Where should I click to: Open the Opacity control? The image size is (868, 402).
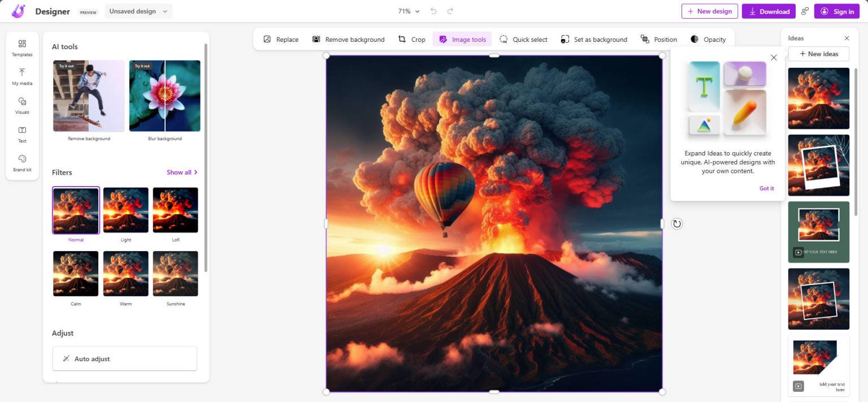click(x=708, y=39)
